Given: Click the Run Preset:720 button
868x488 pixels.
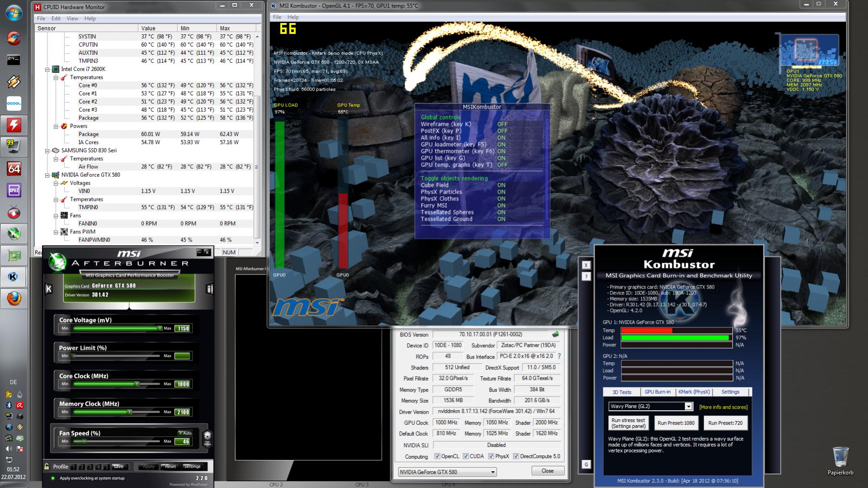Looking at the screenshot, I should pos(725,423).
